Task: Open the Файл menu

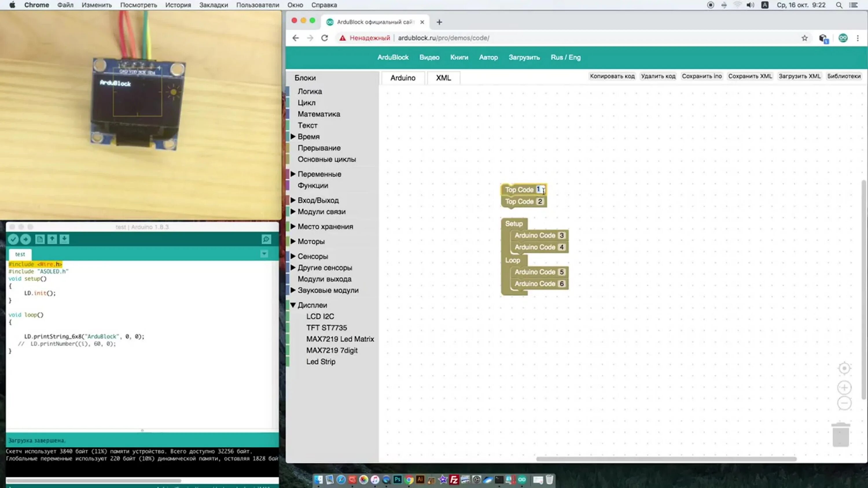Action: [65, 5]
